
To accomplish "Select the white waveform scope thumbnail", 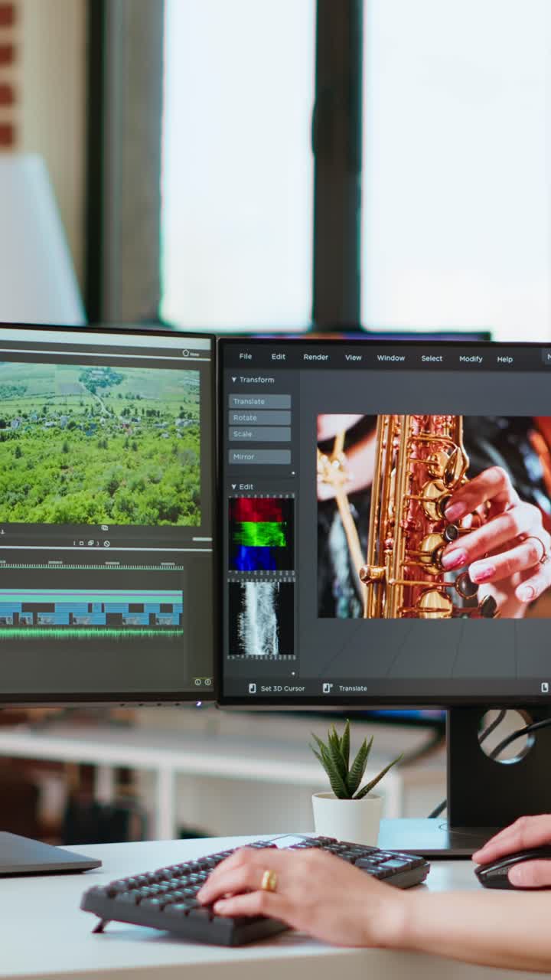I will pyautogui.click(x=261, y=619).
